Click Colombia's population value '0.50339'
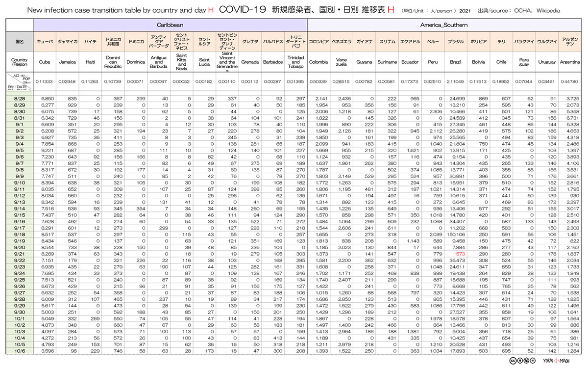 [318, 81]
